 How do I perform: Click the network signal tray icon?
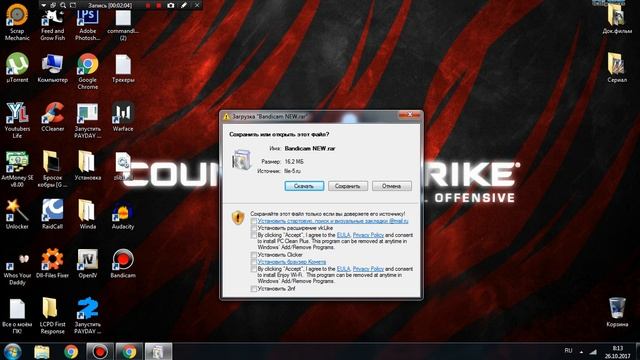(x=592, y=351)
